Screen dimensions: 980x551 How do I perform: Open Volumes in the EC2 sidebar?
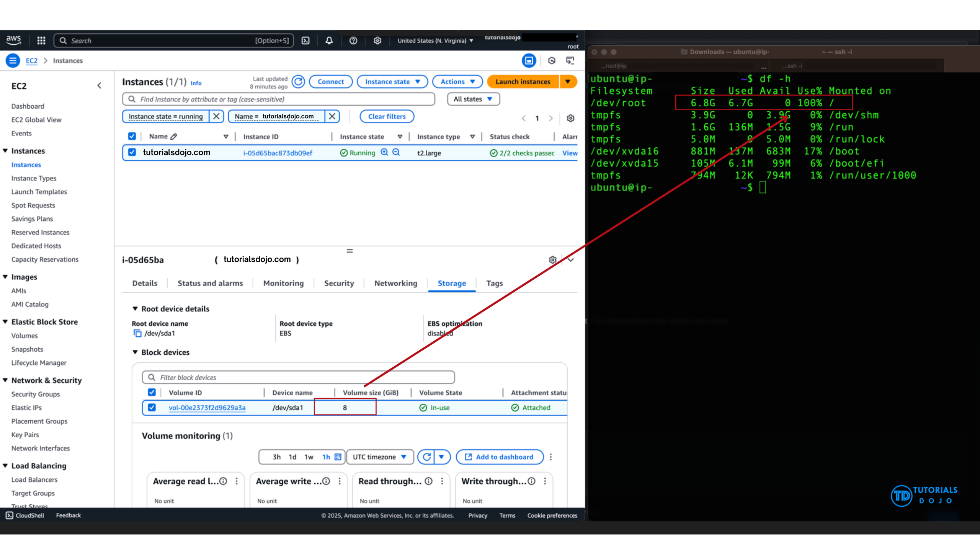(24, 336)
